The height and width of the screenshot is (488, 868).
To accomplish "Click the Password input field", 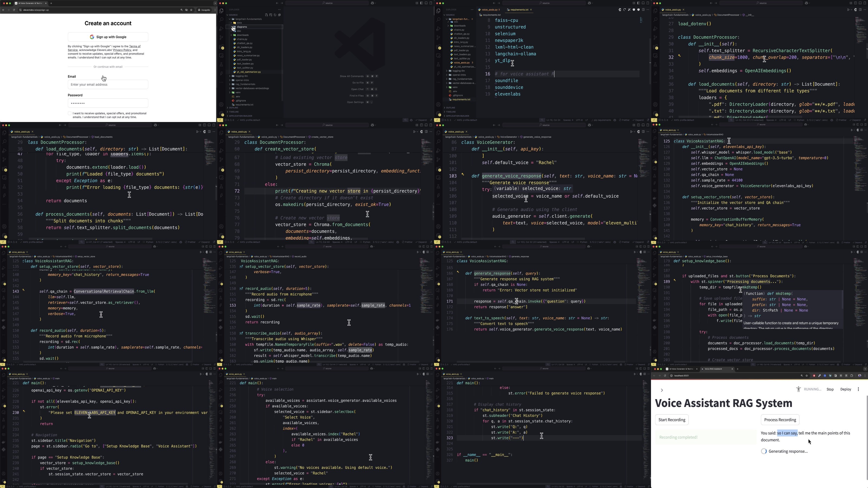I will 108,103.
